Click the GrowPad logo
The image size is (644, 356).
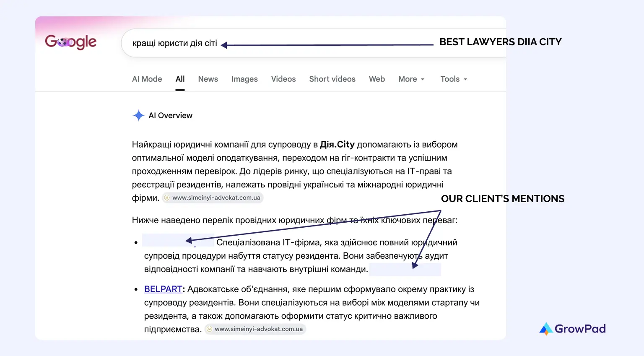coord(572,329)
